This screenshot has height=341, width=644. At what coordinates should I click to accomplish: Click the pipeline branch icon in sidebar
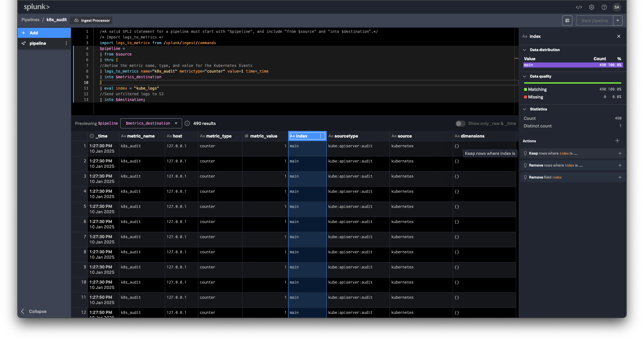[23, 43]
